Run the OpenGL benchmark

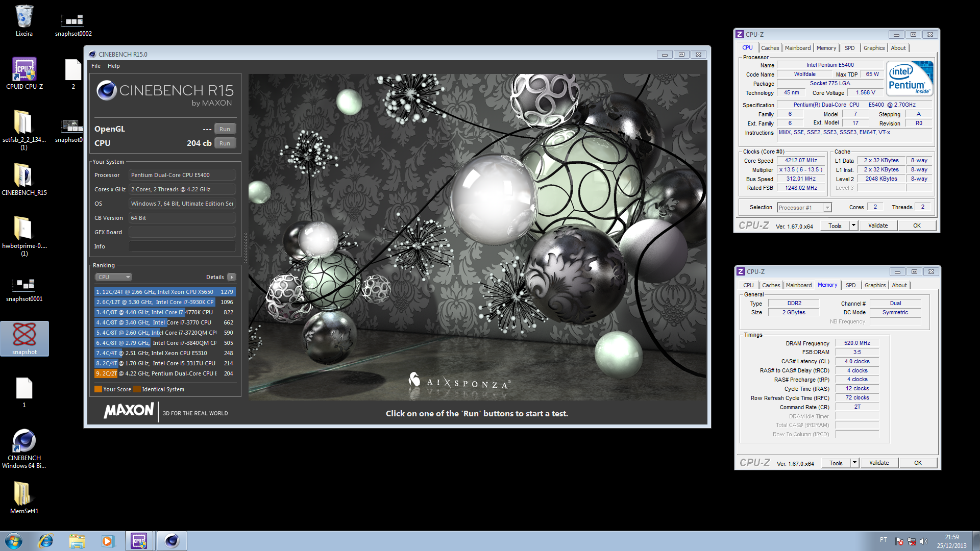[x=225, y=129]
